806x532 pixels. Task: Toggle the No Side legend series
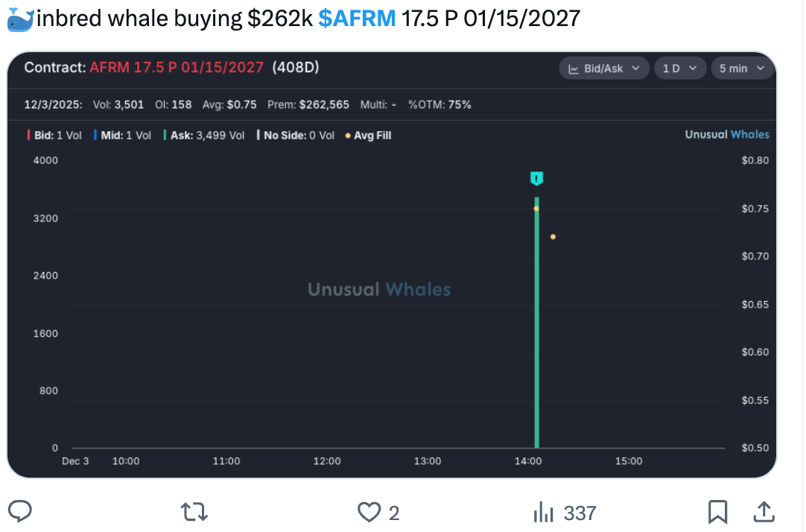click(x=295, y=136)
